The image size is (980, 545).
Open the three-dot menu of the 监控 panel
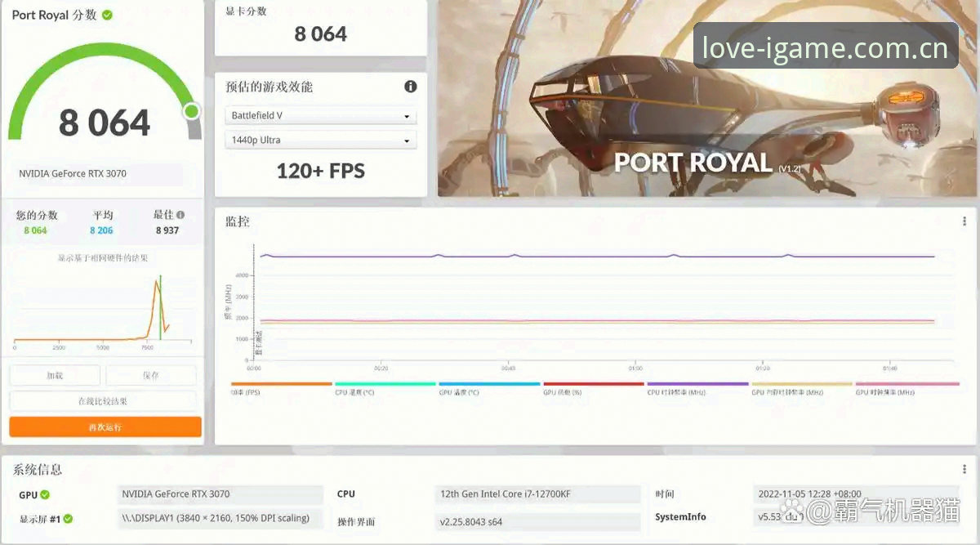pyautogui.click(x=964, y=221)
